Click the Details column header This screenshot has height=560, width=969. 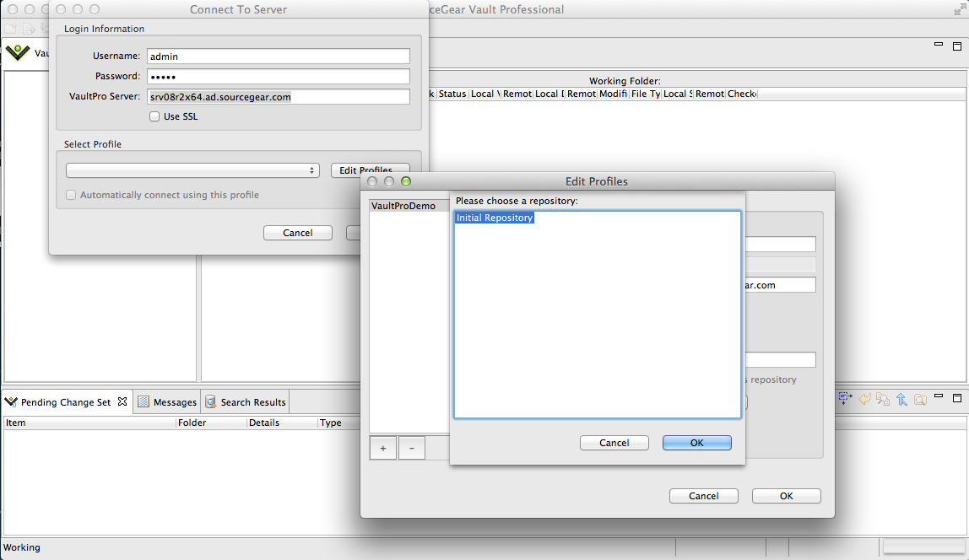click(x=282, y=423)
